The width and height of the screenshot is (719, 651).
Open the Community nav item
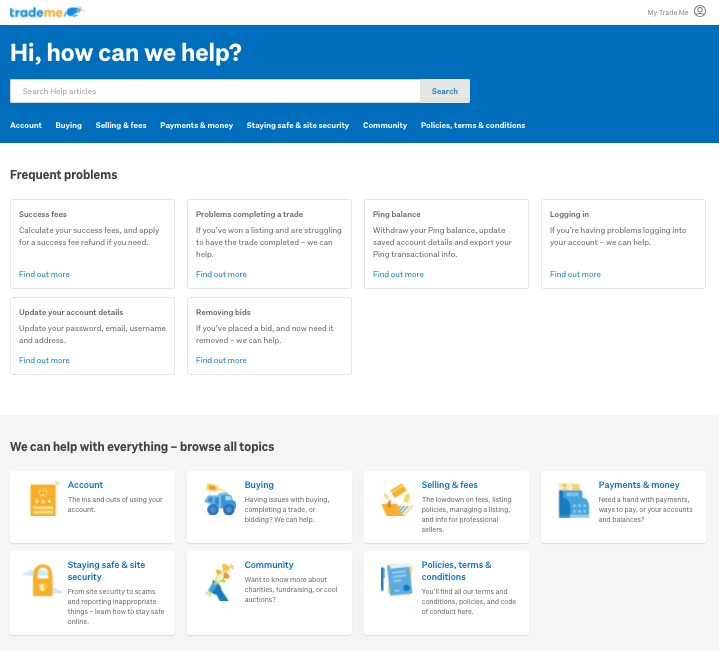385,125
